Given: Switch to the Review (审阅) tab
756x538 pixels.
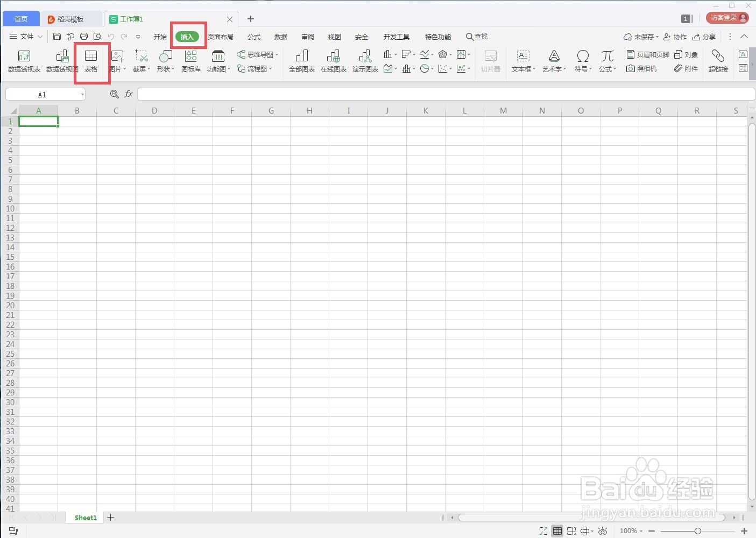Looking at the screenshot, I should pyautogui.click(x=308, y=37).
